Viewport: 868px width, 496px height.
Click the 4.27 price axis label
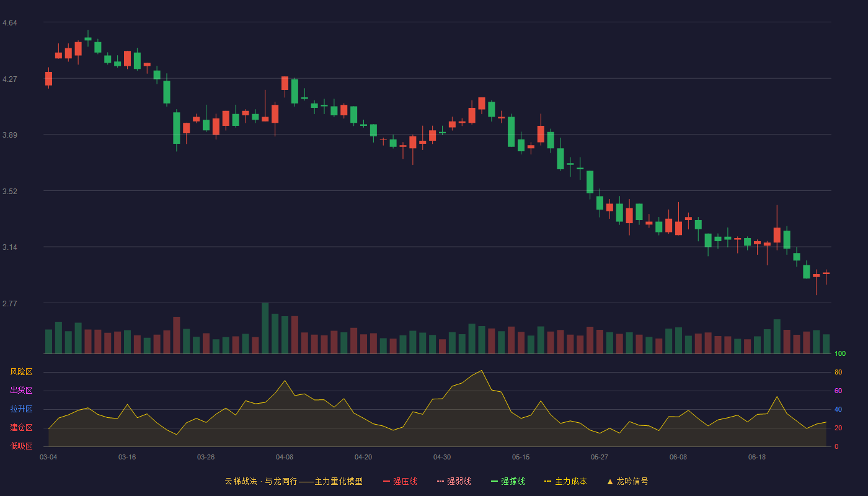pyautogui.click(x=10, y=79)
